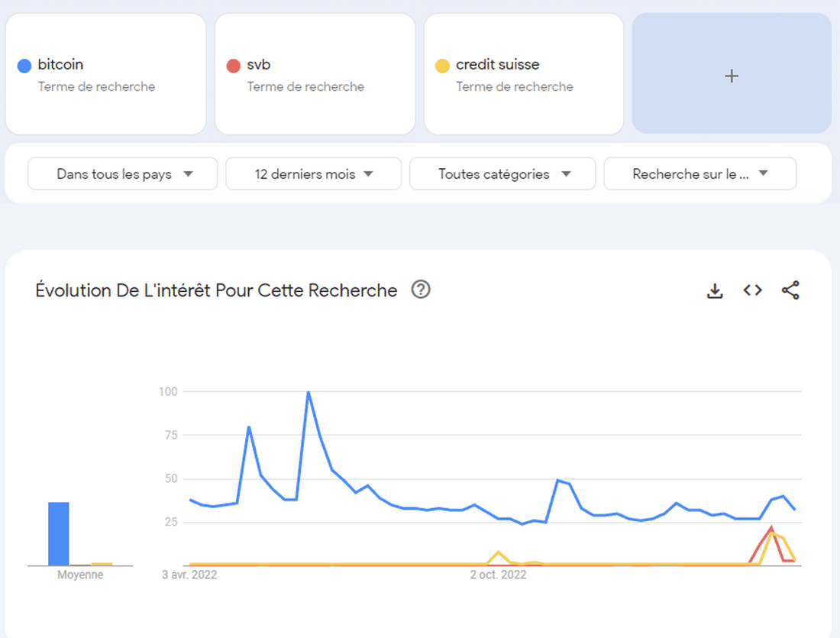
Task: Click the red svb color dot
Action: click(233, 66)
